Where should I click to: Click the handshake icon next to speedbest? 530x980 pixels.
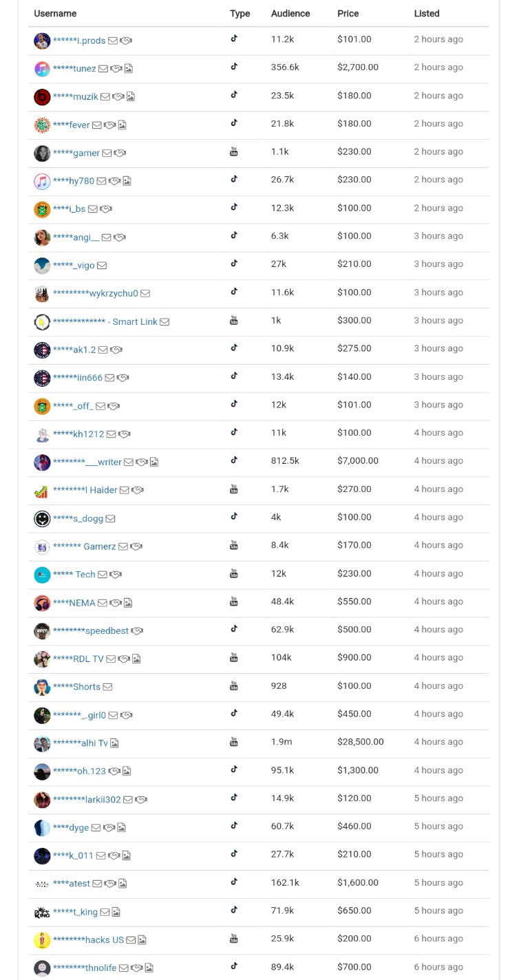click(137, 631)
